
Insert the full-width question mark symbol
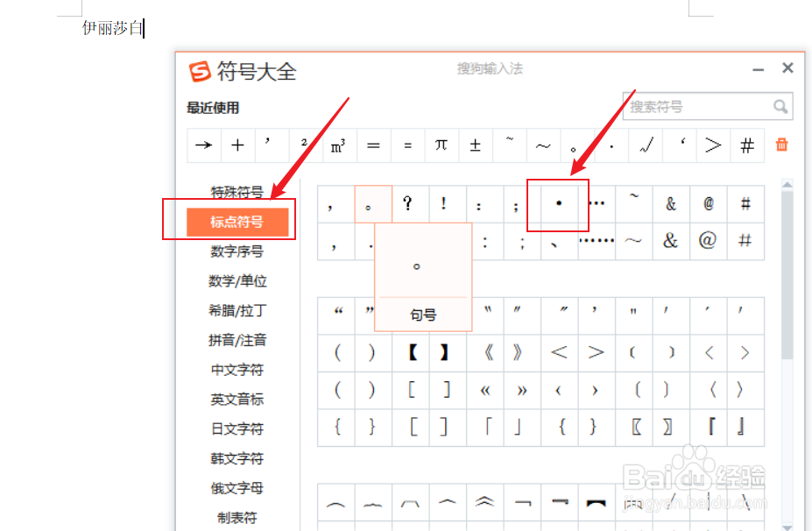[x=408, y=202]
